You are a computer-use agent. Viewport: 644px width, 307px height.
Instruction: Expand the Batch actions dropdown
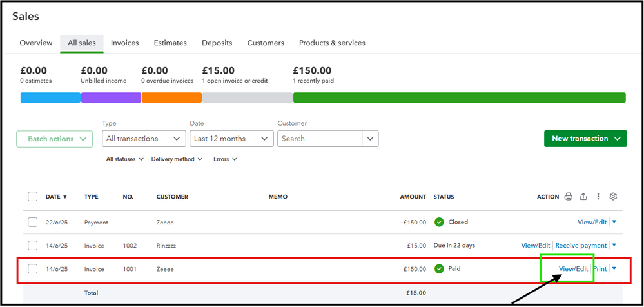(x=54, y=139)
